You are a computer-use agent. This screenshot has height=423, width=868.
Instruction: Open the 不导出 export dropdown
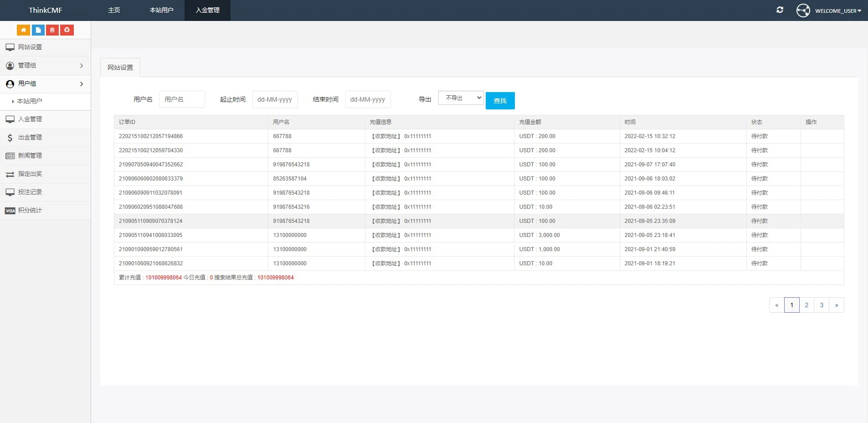[x=461, y=98]
